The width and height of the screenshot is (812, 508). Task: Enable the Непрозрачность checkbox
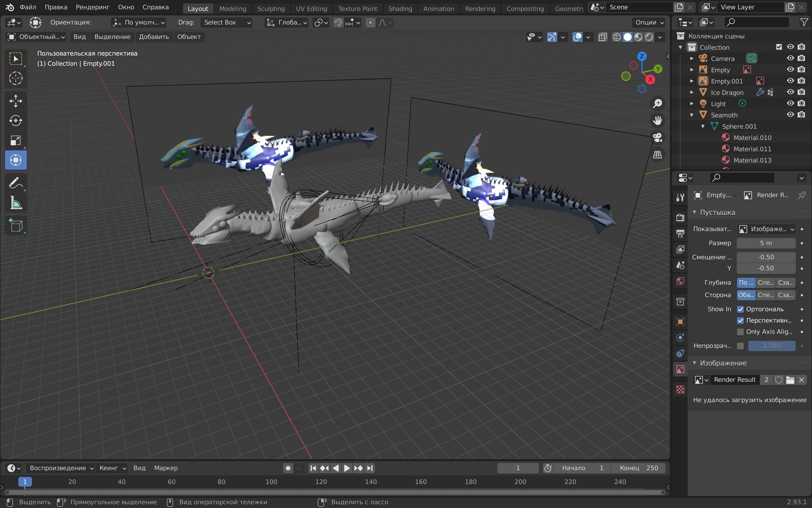pyautogui.click(x=740, y=346)
